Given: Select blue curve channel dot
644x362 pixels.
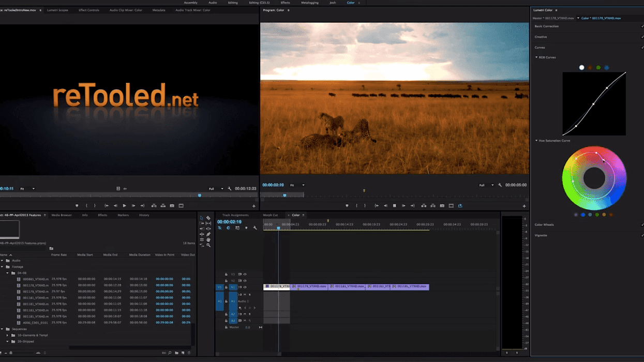Looking at the screenshot, I should pyautogui.click(x=607, y=68).
